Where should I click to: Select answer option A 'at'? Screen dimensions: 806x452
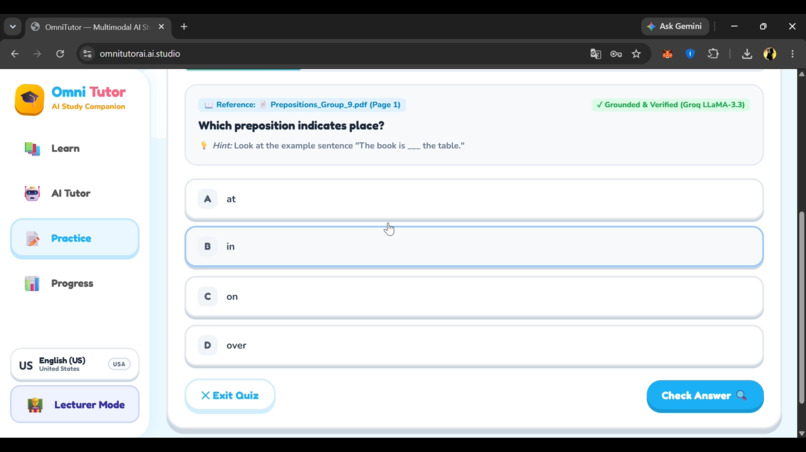click(474, 200)
